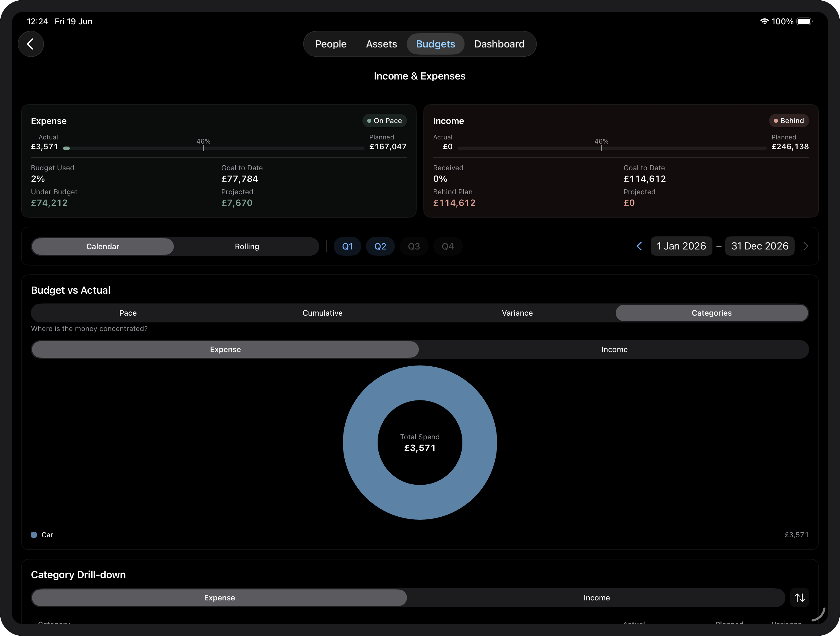Screen dimensions: 840x636
Task: Toggle the Q2 quarter filter
Action: 380,247
